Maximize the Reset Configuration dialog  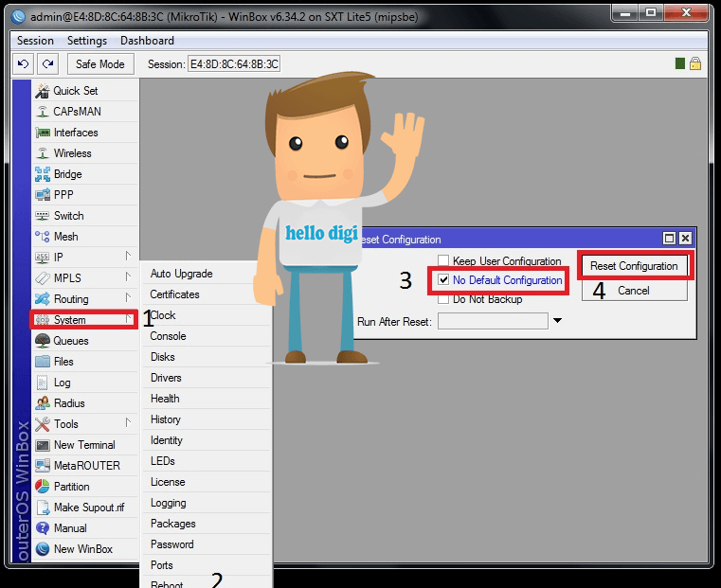tap(669, 238)
